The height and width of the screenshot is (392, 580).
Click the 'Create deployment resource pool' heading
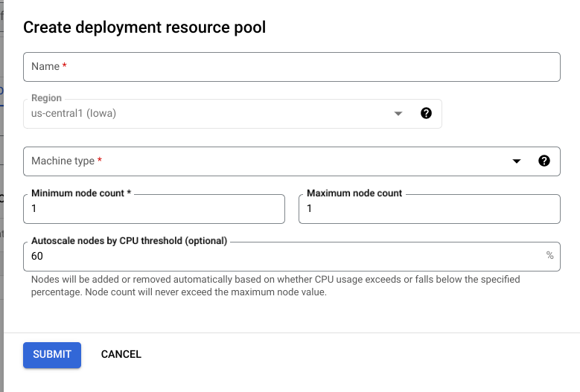point(144,28)
